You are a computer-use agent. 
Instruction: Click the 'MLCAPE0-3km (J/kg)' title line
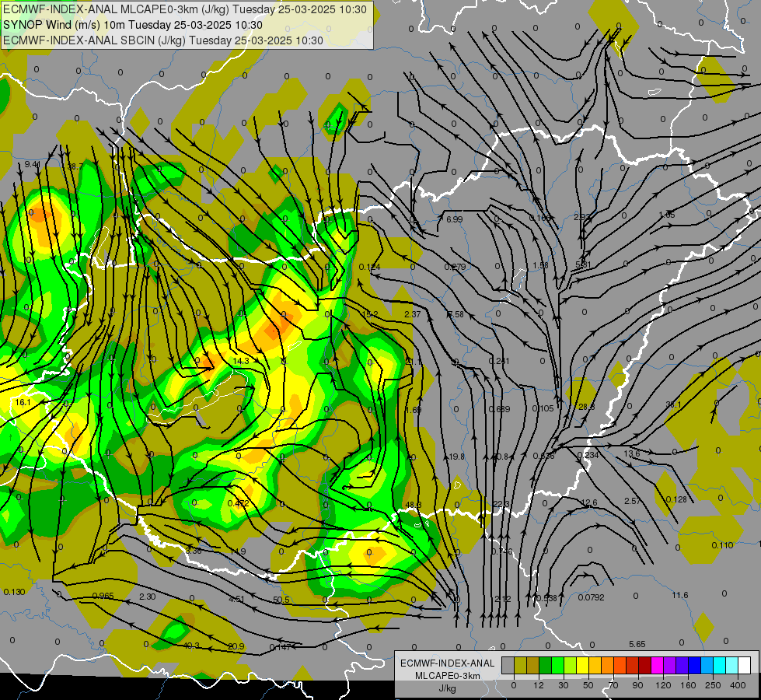[185, 9]
